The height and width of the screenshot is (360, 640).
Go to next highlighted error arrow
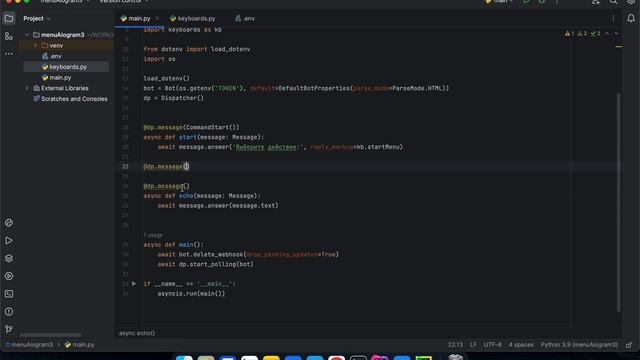pyautogui.click(x=617, y=33)
